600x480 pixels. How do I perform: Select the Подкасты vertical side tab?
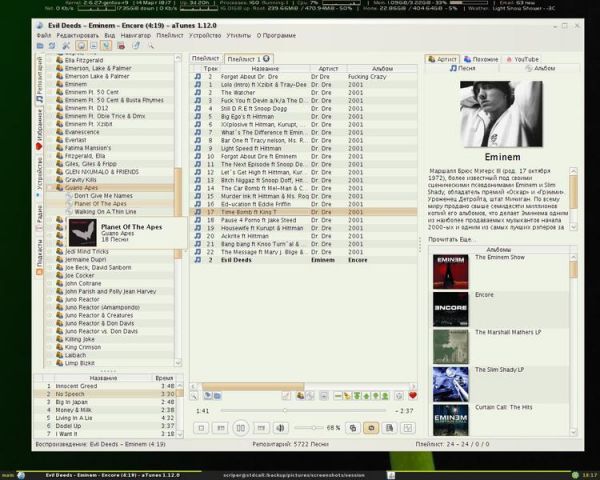[x=39, y=257]
